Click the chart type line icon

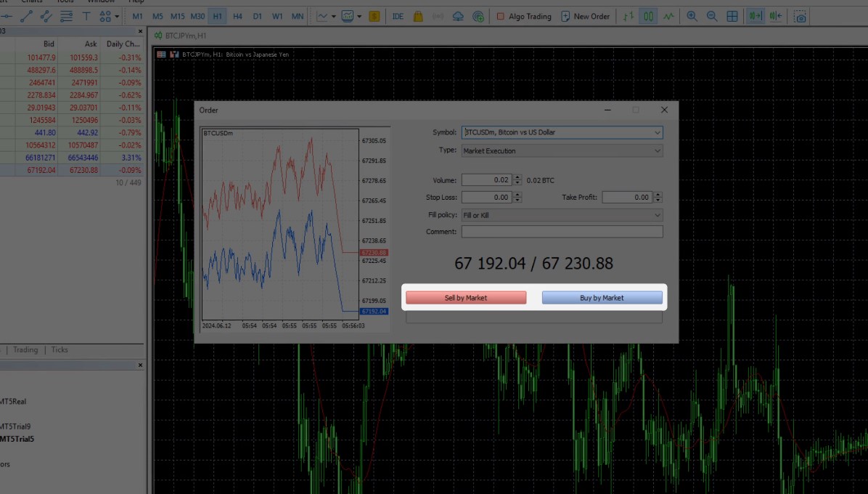(x=322, y=17)
